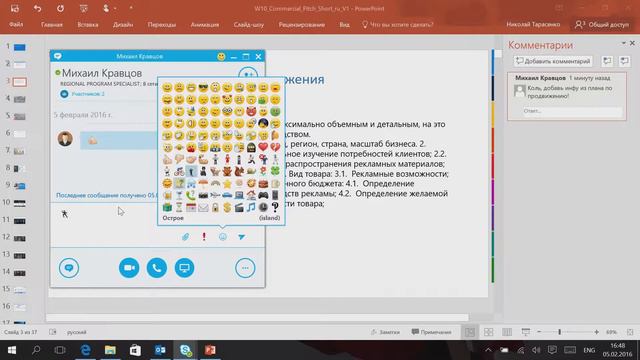Click Добавить комментарий button
The width and height of the screenshot is (640, 360).
click(x=553, y=61)
